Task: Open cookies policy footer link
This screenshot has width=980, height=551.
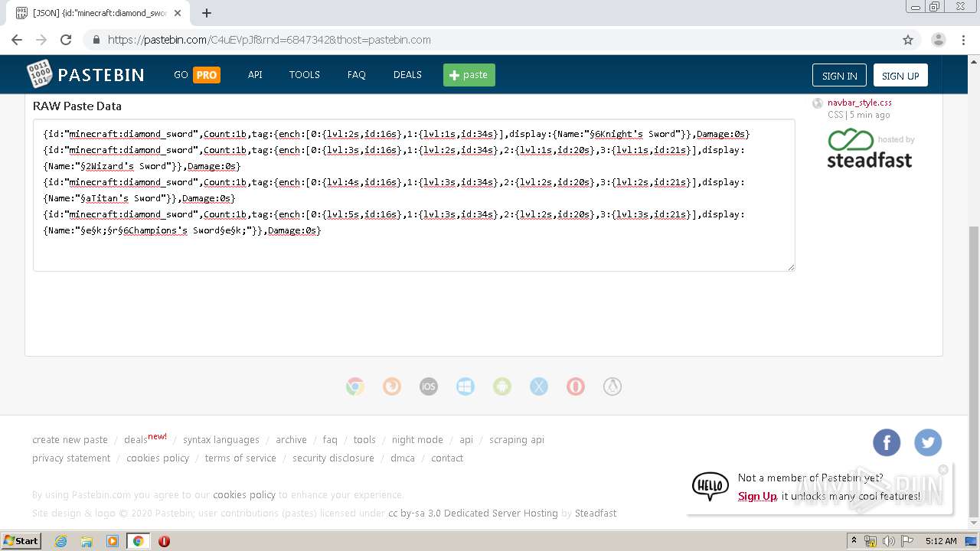Action: pyautogui.click(x=158, y=458)
